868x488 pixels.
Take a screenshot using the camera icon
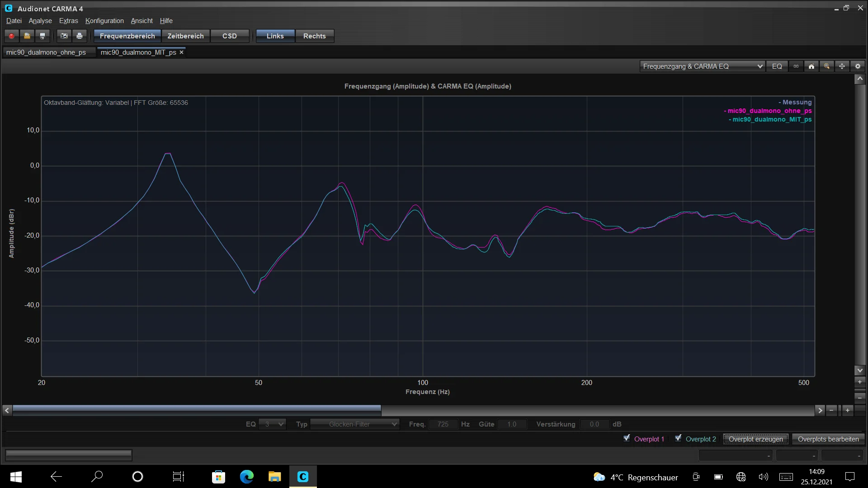64,36
